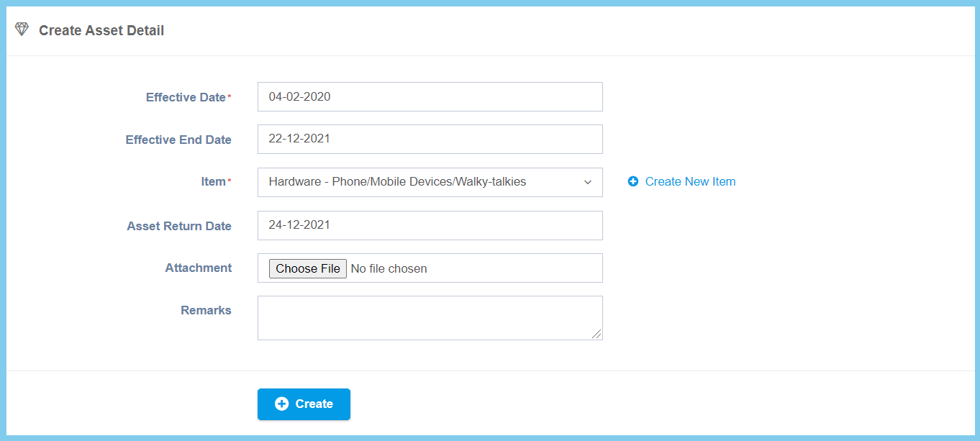Click the "No file chosen" text
This screenshot has height=441, width=980.
point(389,268)
